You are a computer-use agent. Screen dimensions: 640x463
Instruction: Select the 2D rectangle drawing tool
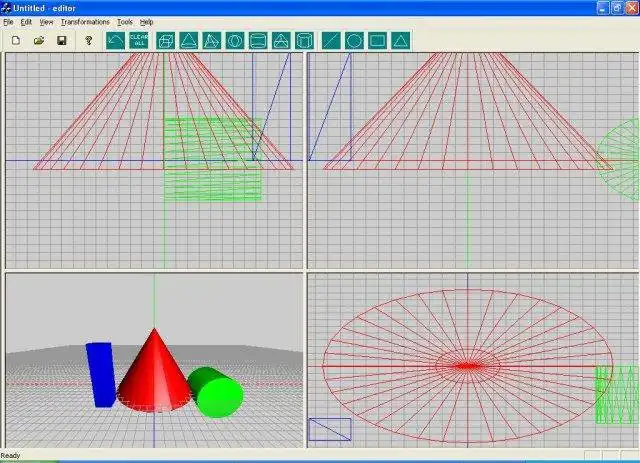tap(377, 41)
